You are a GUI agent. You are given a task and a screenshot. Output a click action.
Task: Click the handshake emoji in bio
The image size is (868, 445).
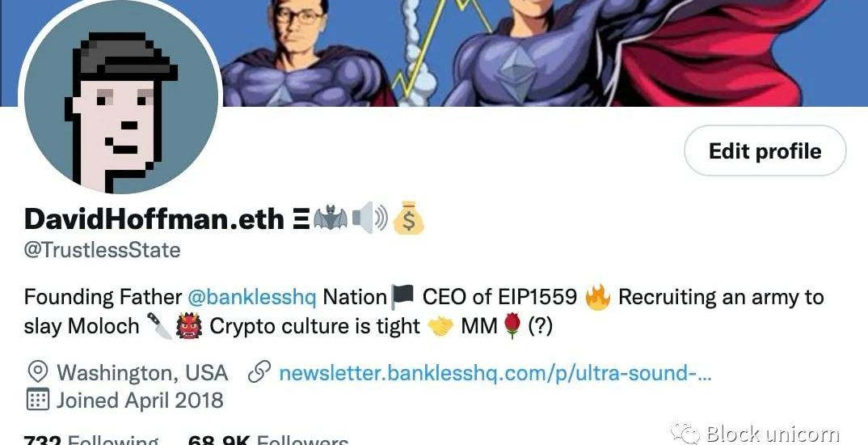point(440,327)
